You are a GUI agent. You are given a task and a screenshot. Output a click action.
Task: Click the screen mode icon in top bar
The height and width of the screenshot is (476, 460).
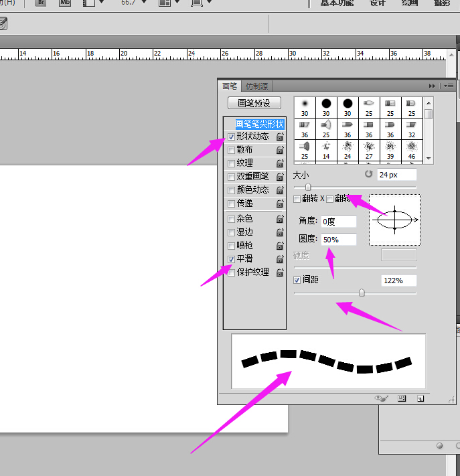197,3
